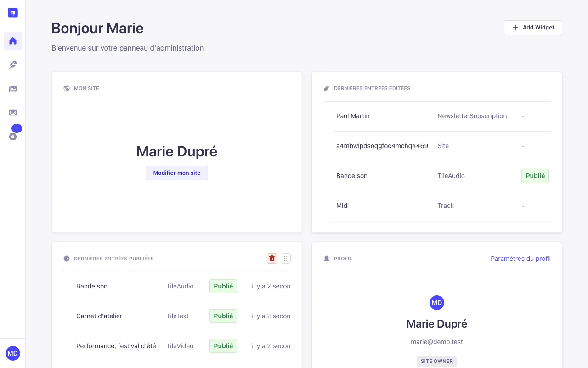588x368 pixels.
Task: Click the TileVideo type cell
Action: [180, 346]
